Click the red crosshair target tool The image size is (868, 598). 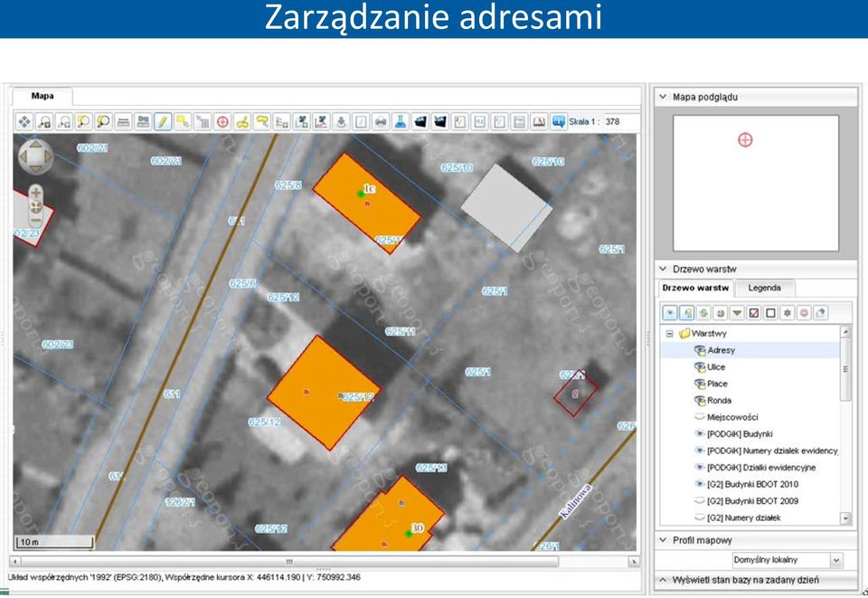click(222, 122)
